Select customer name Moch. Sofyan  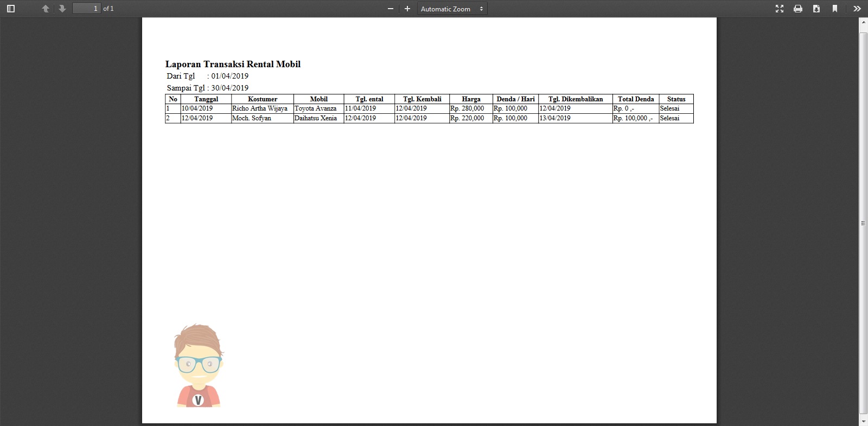252,118
